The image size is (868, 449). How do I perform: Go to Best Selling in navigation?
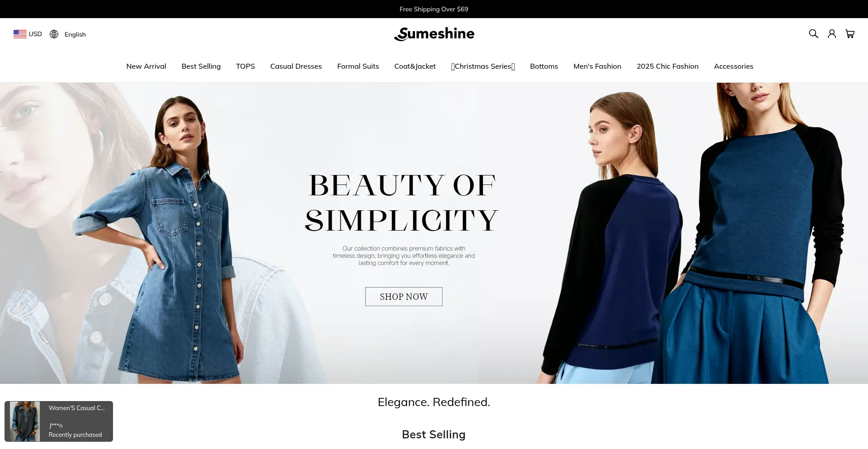pyautogui.click(x=201, y=66)
